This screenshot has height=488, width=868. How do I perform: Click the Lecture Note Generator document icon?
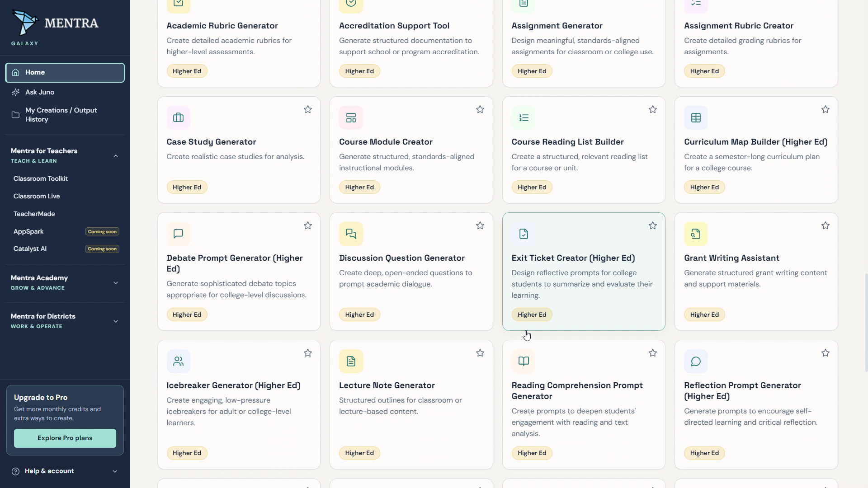click(x=351, y=361)
